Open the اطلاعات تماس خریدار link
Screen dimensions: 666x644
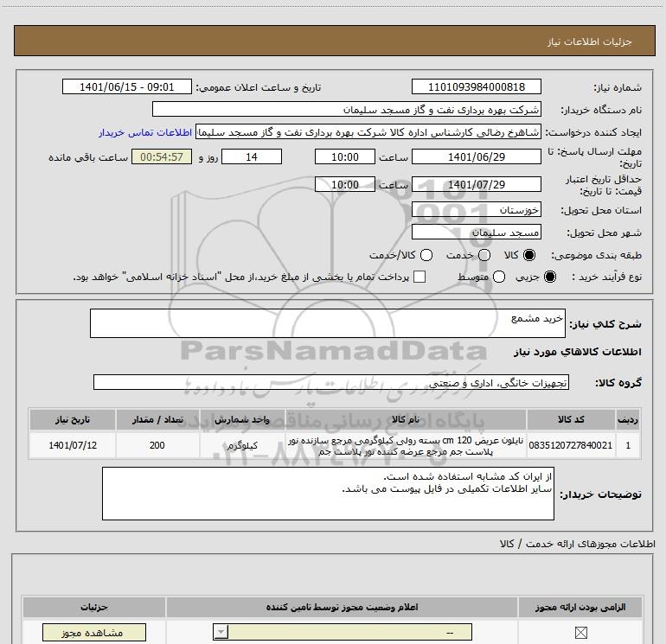click(x=145, y=132)
